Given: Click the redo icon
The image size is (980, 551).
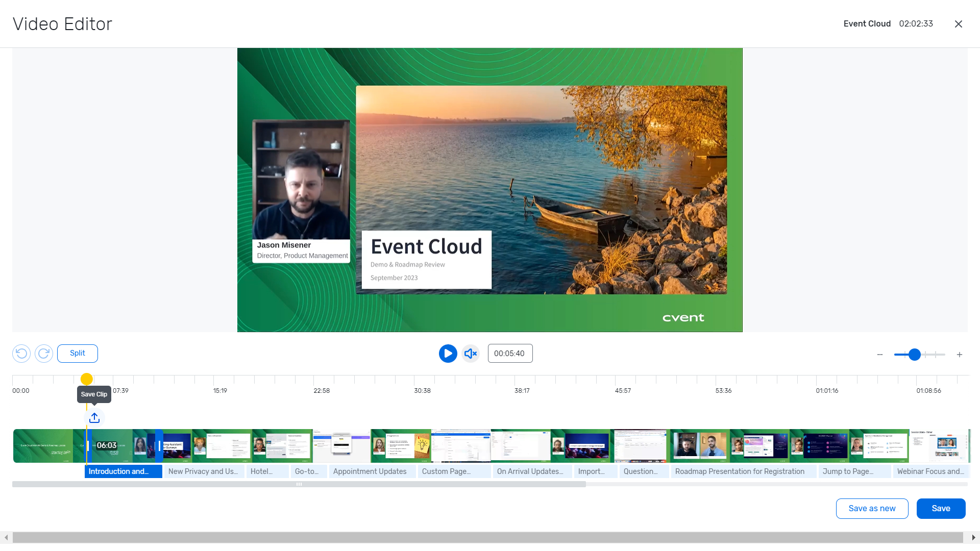Looking at the screenshot, I should (x=44, y=354).
